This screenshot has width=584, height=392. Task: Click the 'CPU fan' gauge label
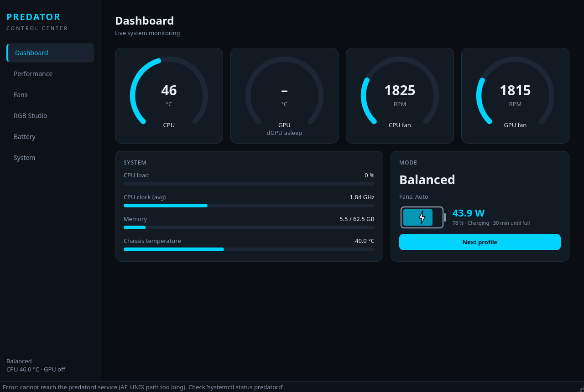(400, 125)
